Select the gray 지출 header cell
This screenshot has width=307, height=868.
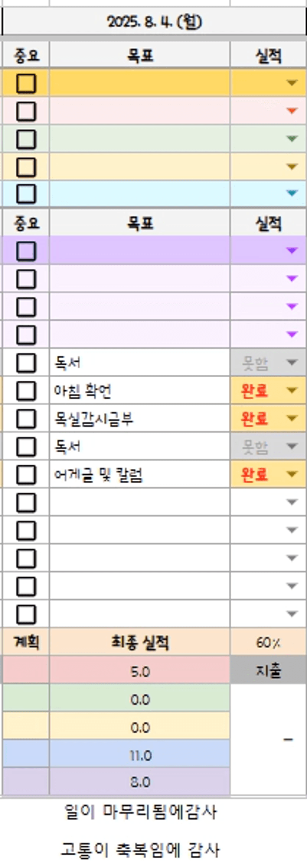click(268, 670)
